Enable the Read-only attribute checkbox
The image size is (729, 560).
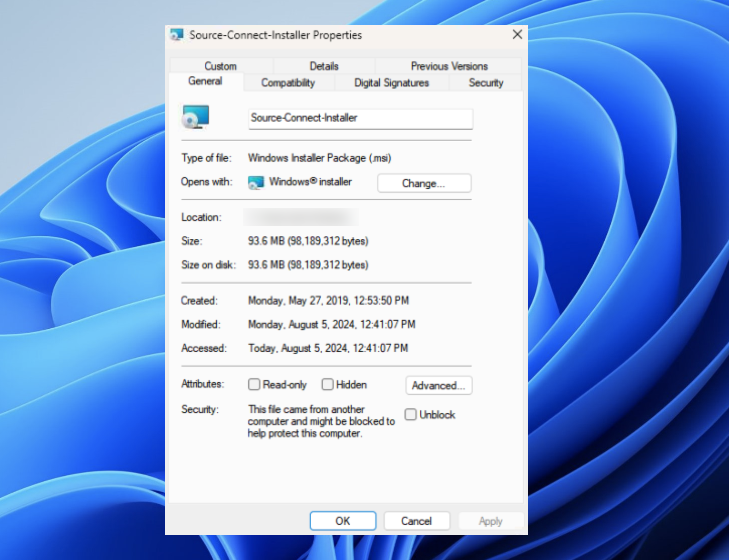pos(254,385)
